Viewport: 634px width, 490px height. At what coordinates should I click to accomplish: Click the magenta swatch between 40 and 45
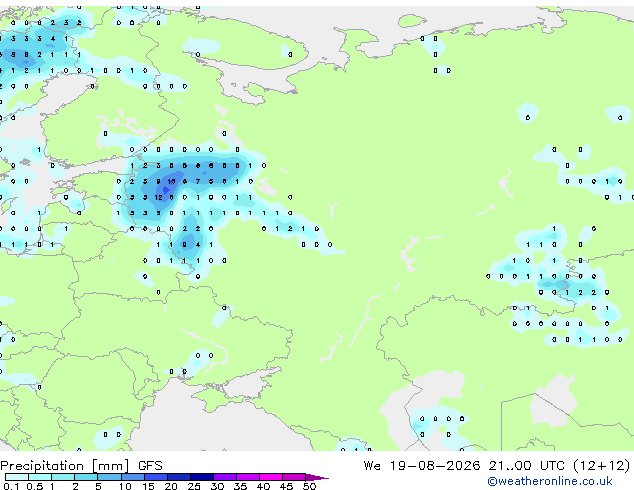[271, 477]
